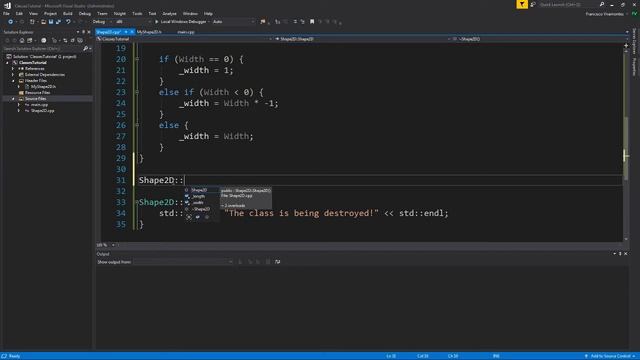Collapse the else block on line 26
Screen dimensions: 640x360
click(137, 125)
